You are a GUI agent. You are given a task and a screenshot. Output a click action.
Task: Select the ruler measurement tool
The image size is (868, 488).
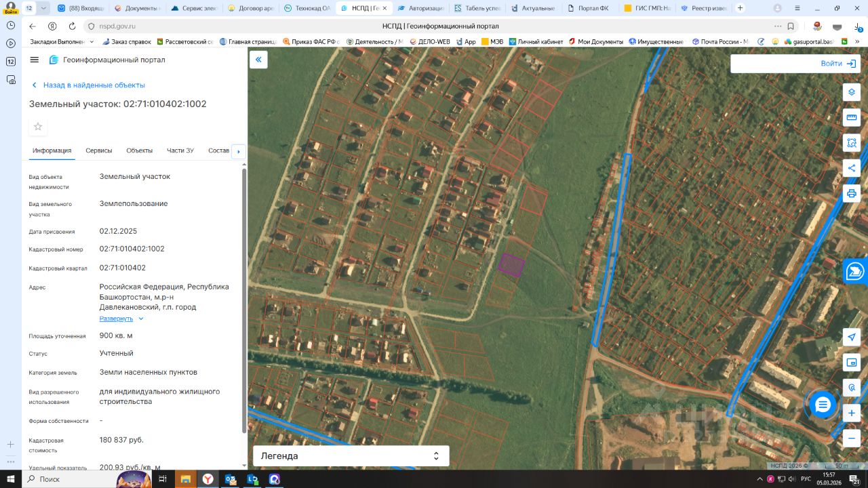coord(852,117)
